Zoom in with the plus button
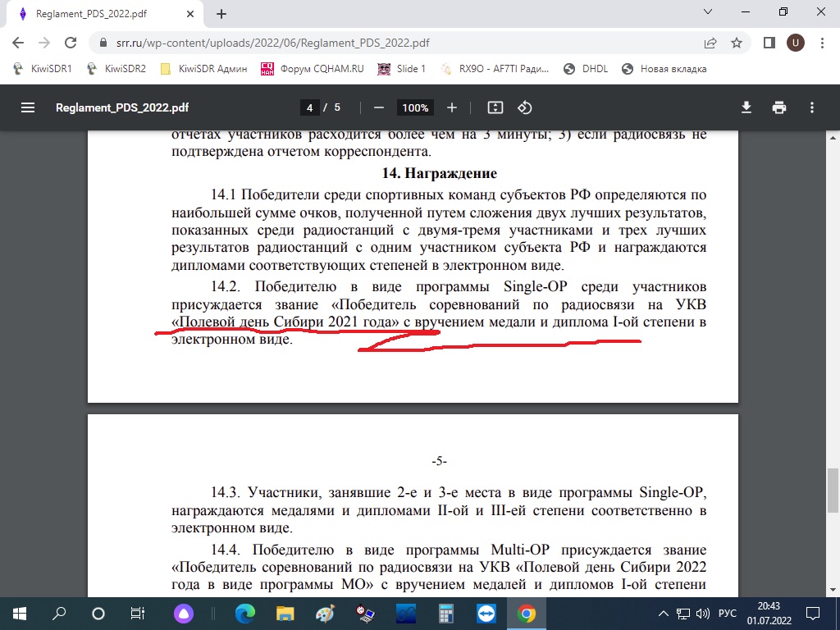Viewport: 840px width, 630px height. 452,107
